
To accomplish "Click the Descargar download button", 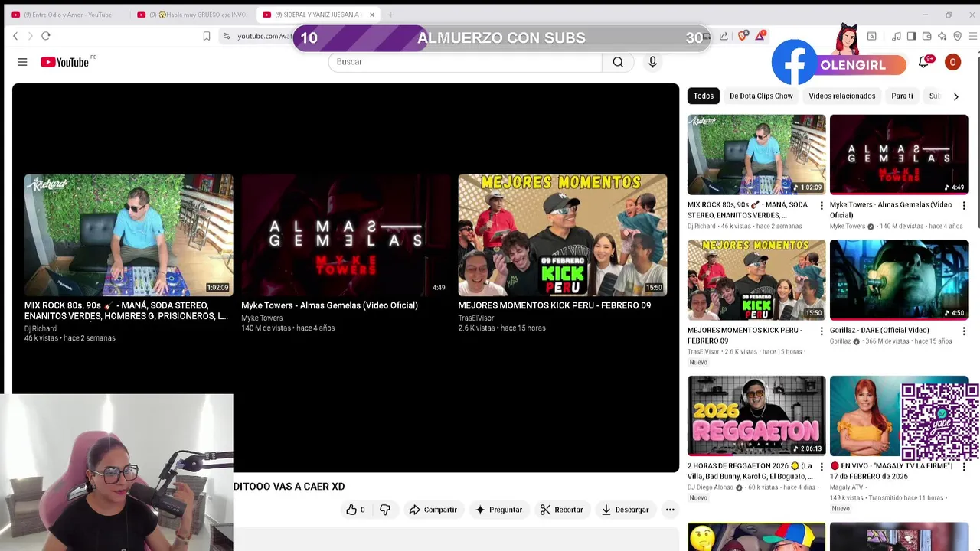I will (625, 510).
